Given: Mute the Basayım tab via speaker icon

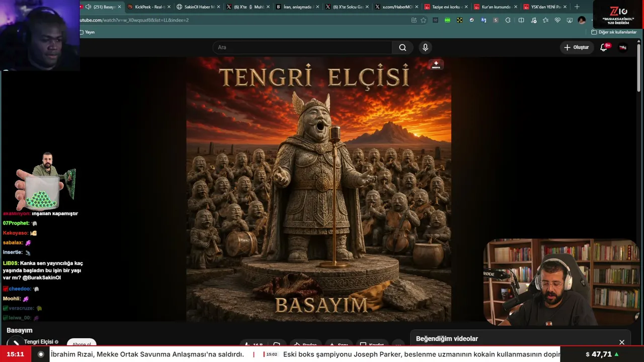Looking at the screenshot, I should coord(89,7).
